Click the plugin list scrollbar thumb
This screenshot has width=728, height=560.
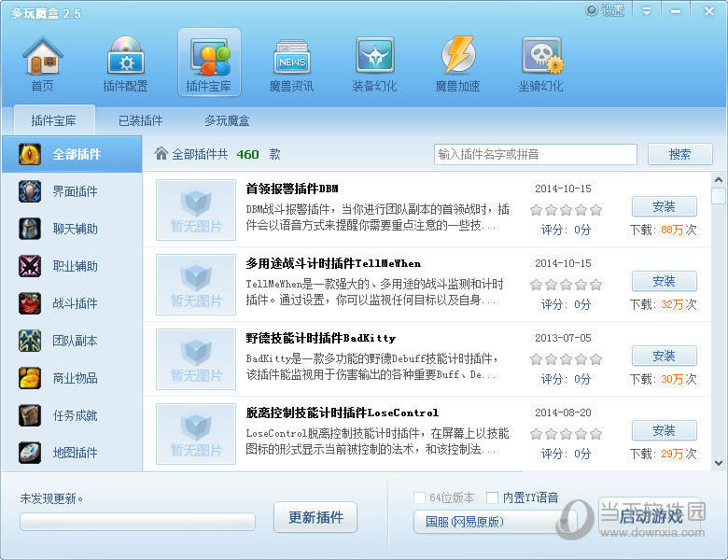pos(719,195)
